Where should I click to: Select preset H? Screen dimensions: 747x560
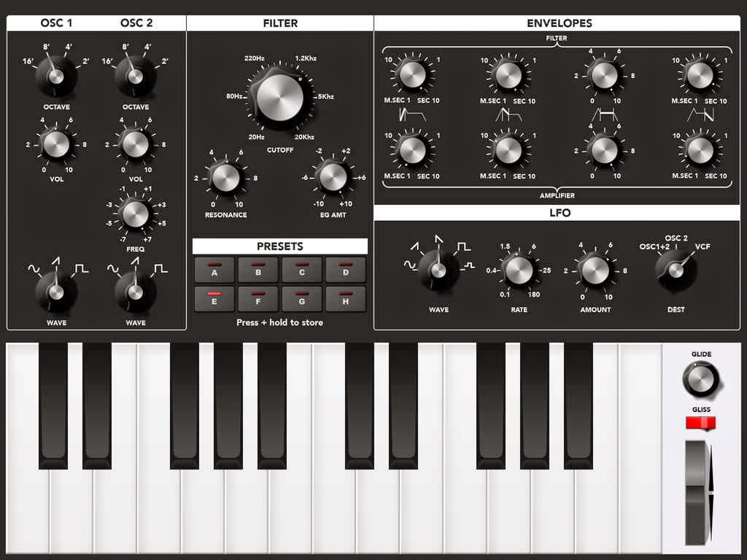346,299
